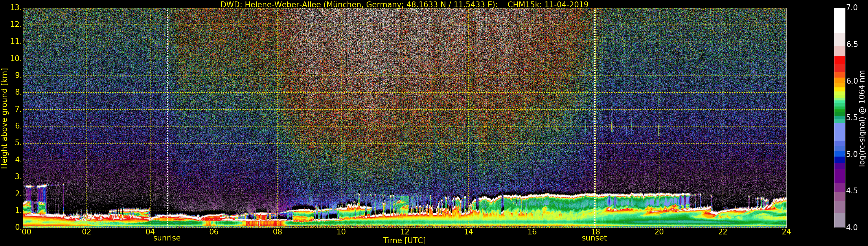
Task: Click the time axis tick '08'
Action: [277, 232]
